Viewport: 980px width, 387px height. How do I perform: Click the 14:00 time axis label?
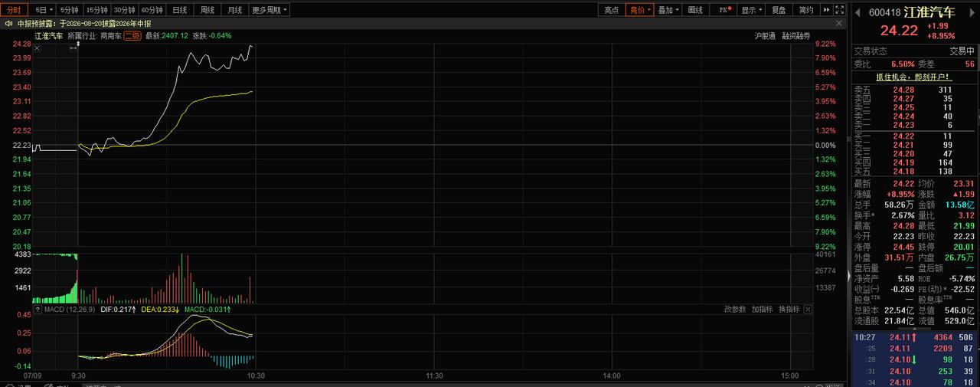point(612,376)
